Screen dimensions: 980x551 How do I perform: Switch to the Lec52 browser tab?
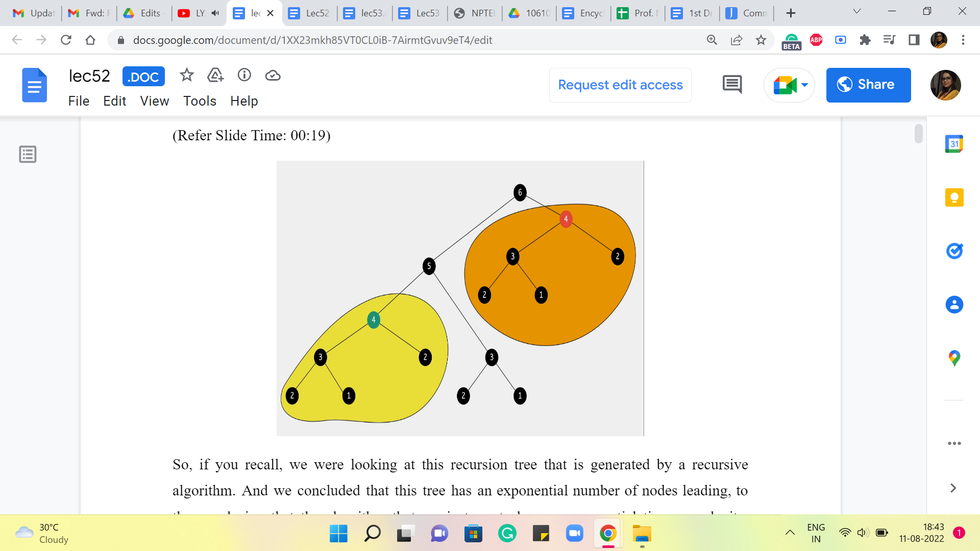[309, 13]
